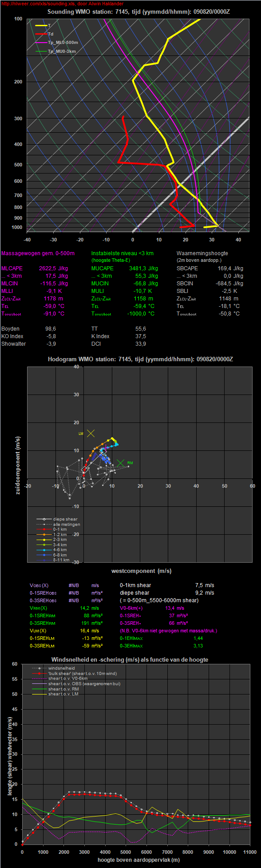Screen dimensions: 261x868
Task: Click the diepe shear legend marker
Action: (x=44, y=519)
